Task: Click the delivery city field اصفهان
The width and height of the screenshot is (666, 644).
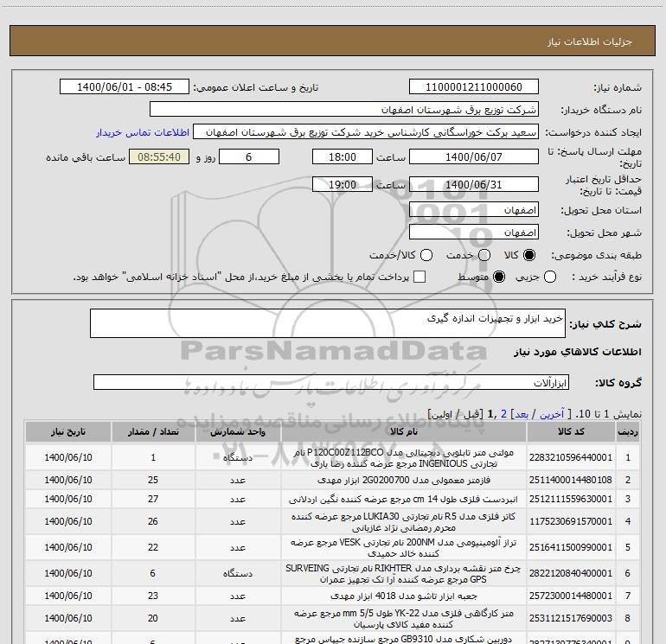Action: 474,233
